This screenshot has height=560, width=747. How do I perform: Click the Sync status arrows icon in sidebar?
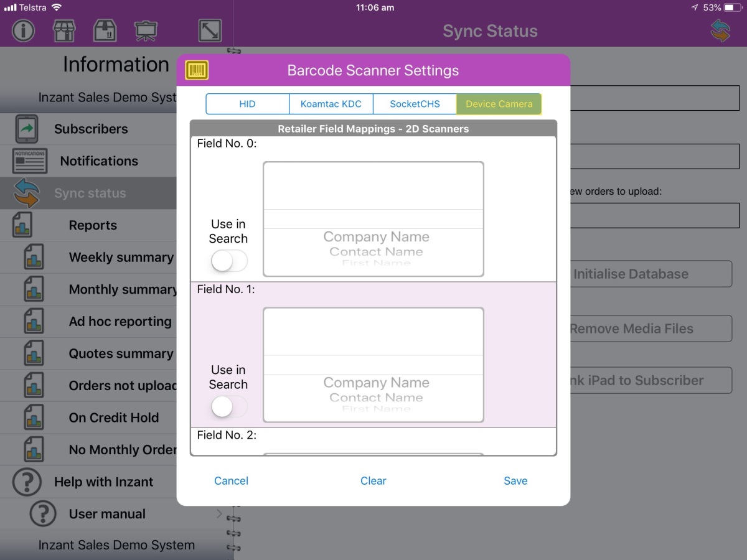(26, 193)
